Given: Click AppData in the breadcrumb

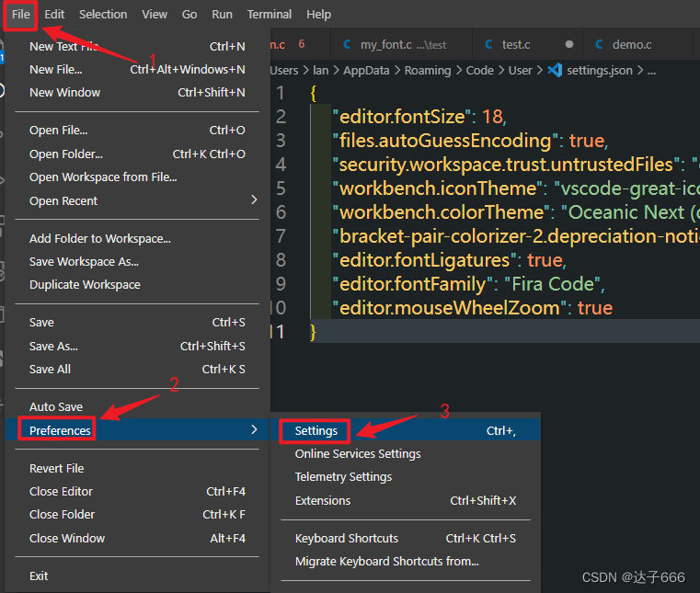Looking at the screenshot, I should (366, 71).
